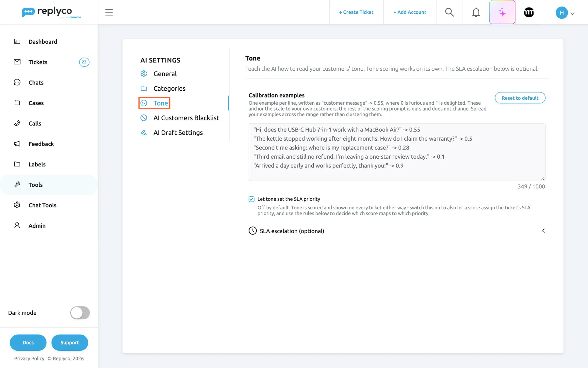
Task: Click the H user avatar
Action: tap(562, 13)
